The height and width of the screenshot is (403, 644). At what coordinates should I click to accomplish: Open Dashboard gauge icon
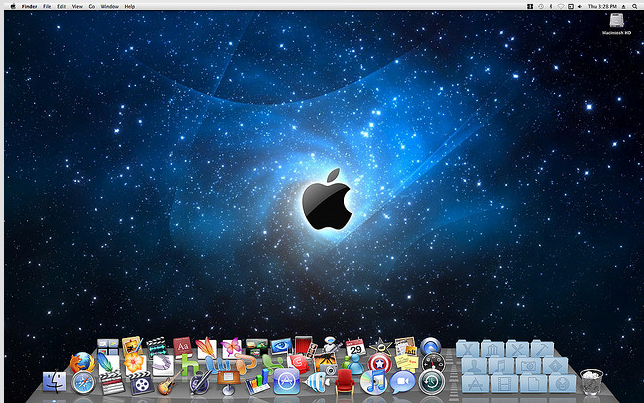pos(433,363)
